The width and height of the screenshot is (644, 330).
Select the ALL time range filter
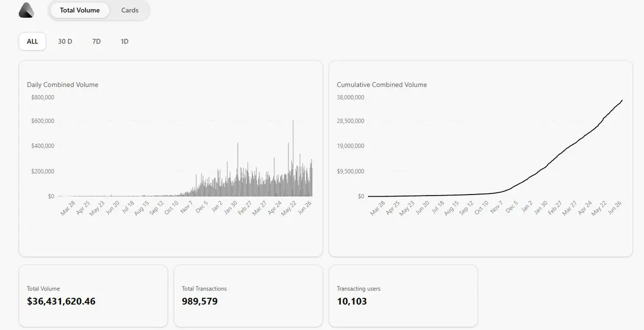point(32,41)
